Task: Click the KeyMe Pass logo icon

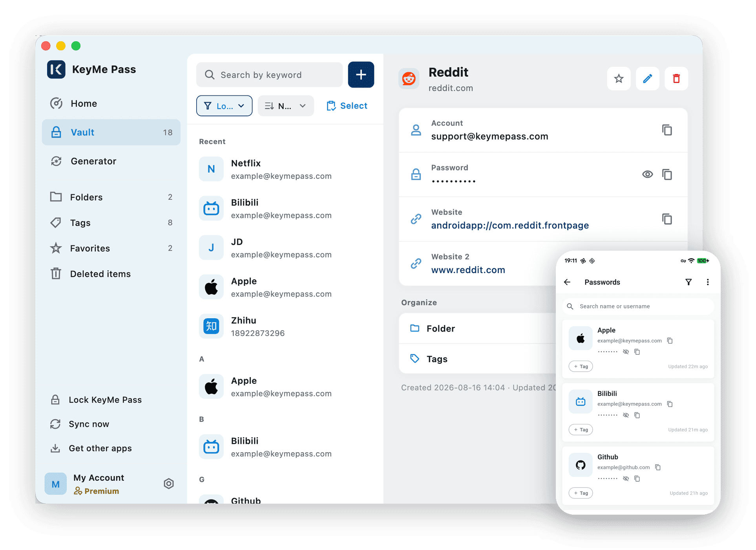Action: pos(56,70)
